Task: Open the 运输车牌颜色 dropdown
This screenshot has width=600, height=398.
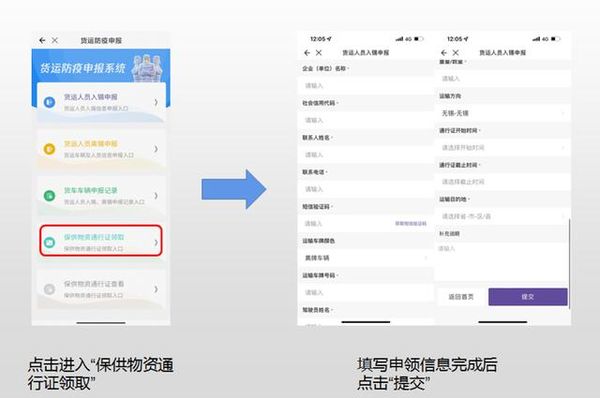Action: click(365, 258)
